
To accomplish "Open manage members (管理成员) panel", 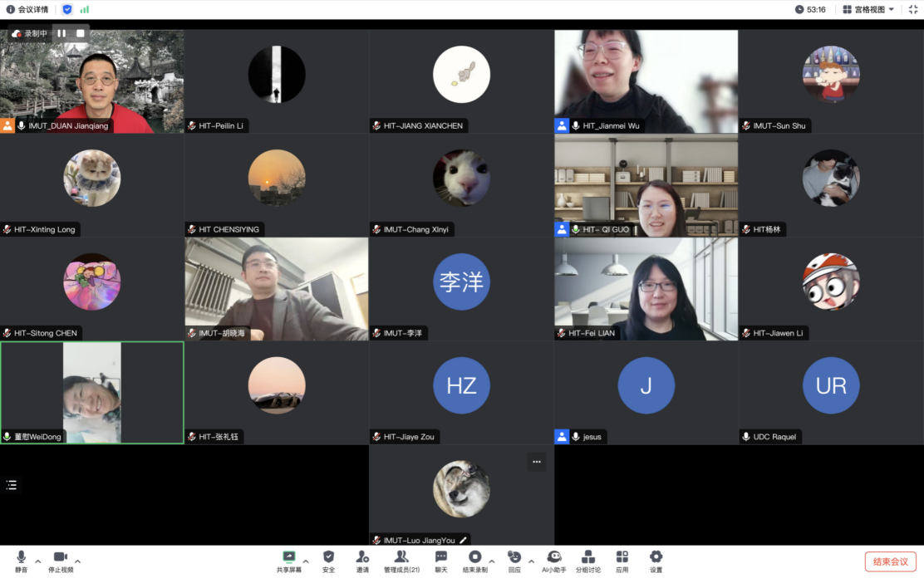I will (x=401, y=559).
